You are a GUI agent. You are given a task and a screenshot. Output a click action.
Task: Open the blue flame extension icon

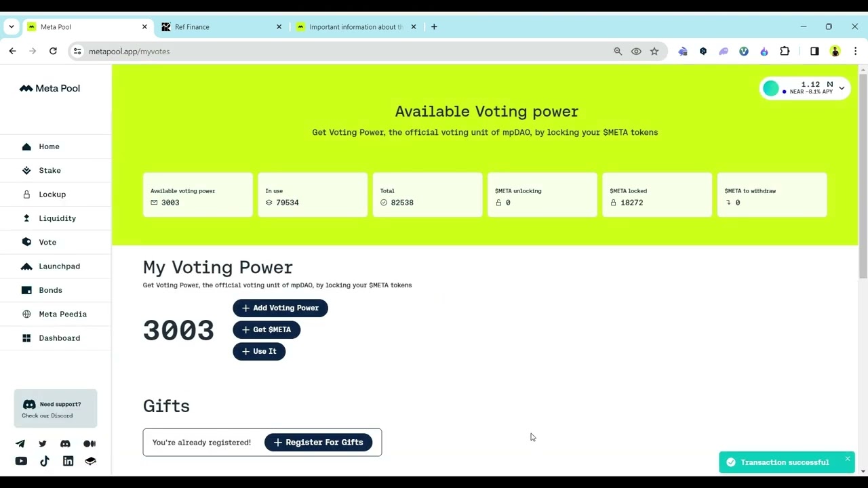(x=764, y=52)
